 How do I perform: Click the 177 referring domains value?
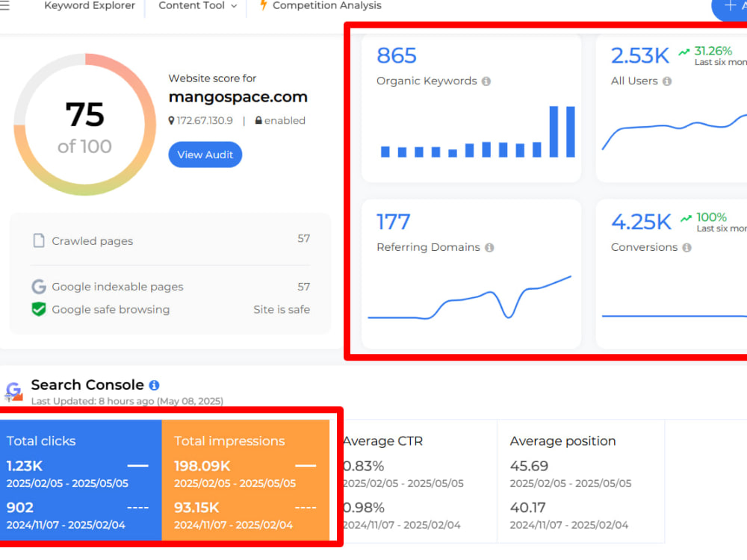tap(394, 222)
